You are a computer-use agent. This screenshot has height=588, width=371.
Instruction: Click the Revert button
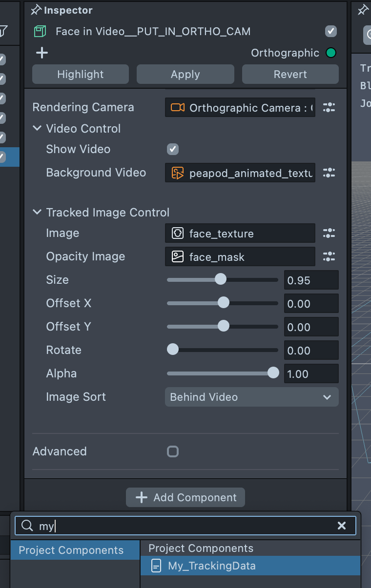[290, 74]
